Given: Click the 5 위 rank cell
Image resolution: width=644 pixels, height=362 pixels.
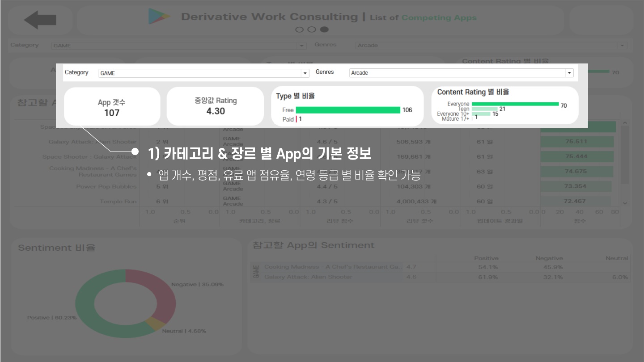Looking at the screenshot, I should click(x=162, y=186).
